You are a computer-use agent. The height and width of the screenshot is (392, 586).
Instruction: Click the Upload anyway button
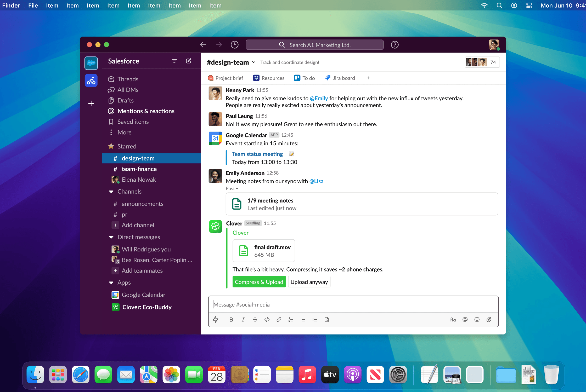coord(309,282)
